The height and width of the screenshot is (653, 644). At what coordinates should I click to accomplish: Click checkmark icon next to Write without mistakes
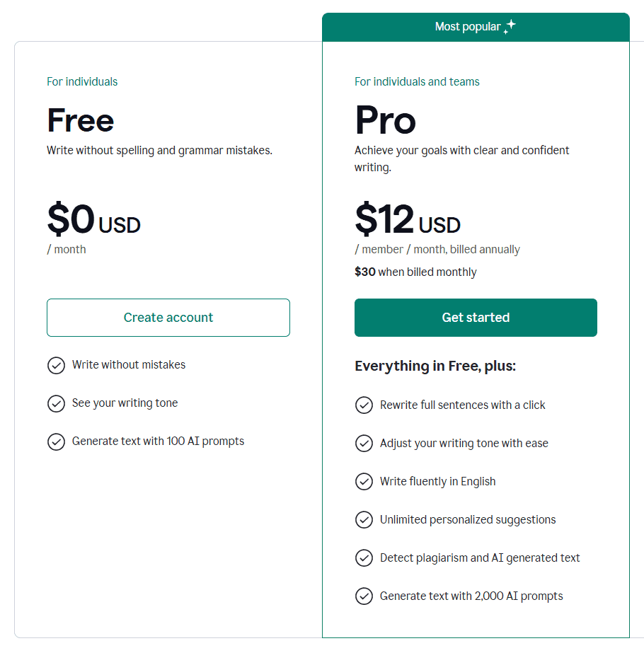56,365
